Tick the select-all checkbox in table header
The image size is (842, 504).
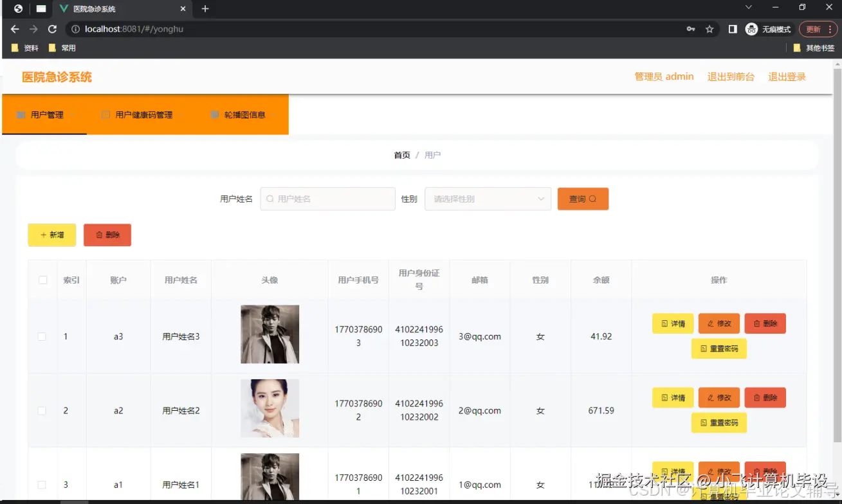coord(43,280)
